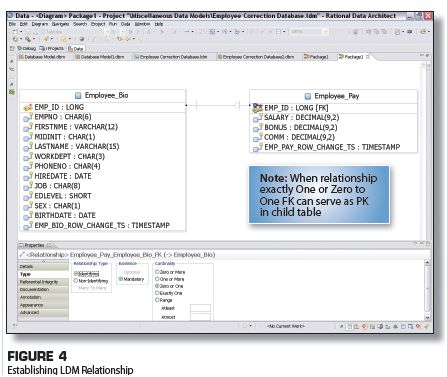Viewport: 447px width, 377px height.
Task: Click the attribute icon next to COMM
Action: (257, 137)
